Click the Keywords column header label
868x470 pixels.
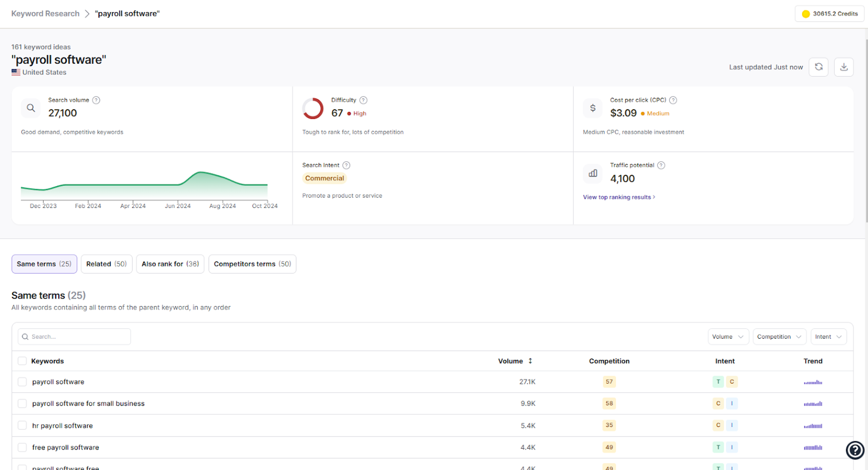[47, 361]
